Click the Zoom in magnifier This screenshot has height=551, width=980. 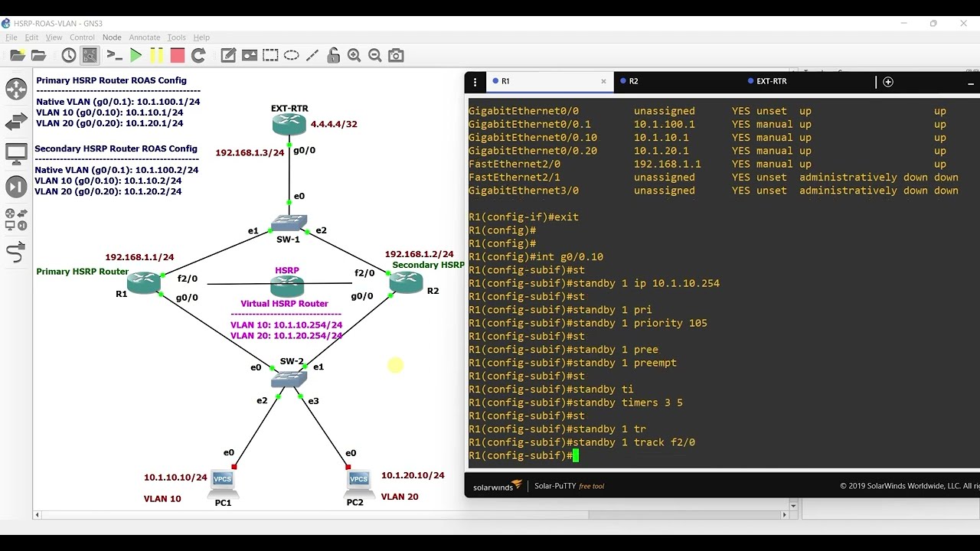pos(354,55)
